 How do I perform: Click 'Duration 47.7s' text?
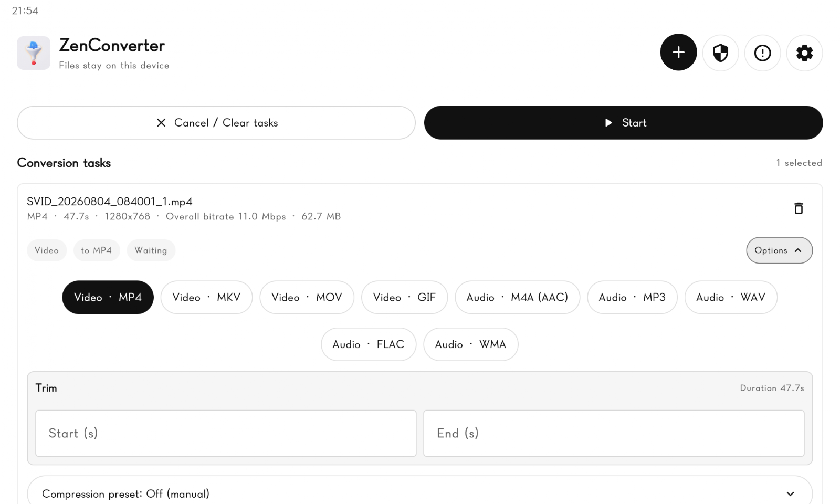(772, 388)
